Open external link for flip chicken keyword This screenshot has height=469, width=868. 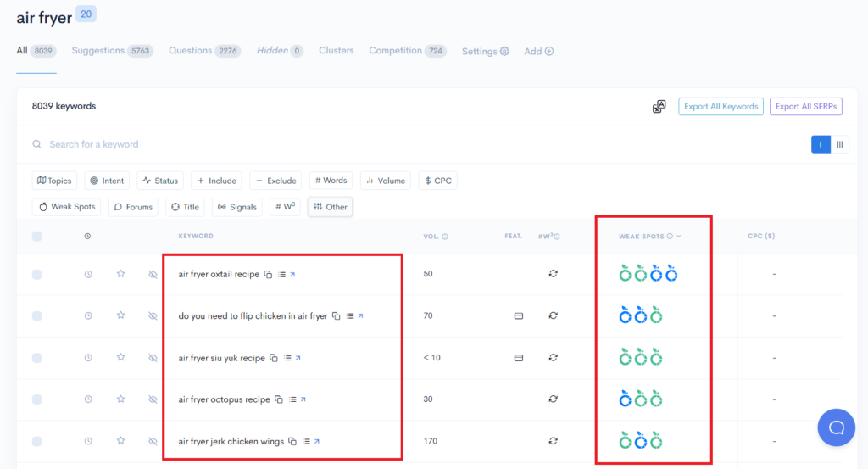click(x=361, y=316)
